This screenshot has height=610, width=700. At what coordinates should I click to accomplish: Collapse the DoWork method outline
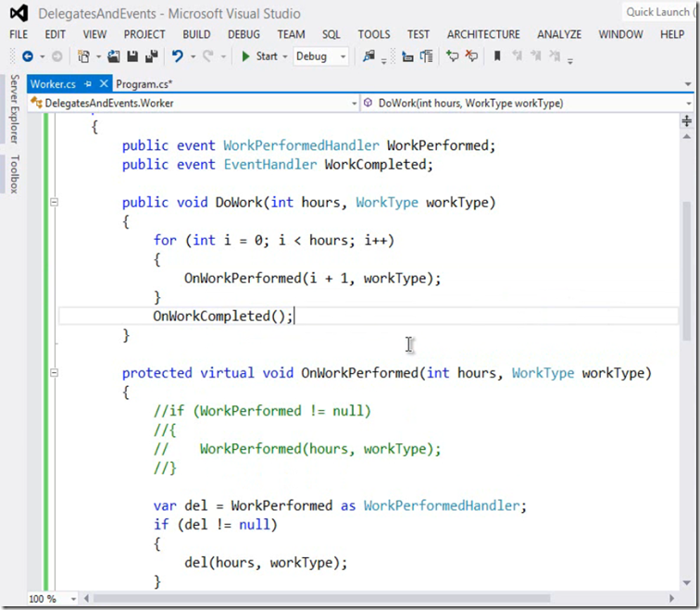(x=54, y=202)
